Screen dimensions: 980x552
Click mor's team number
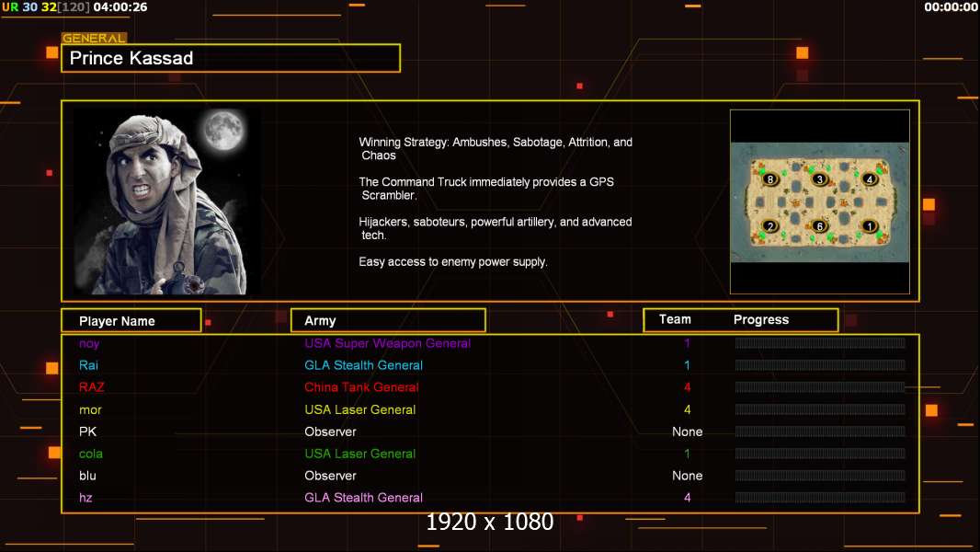(687, 409)
